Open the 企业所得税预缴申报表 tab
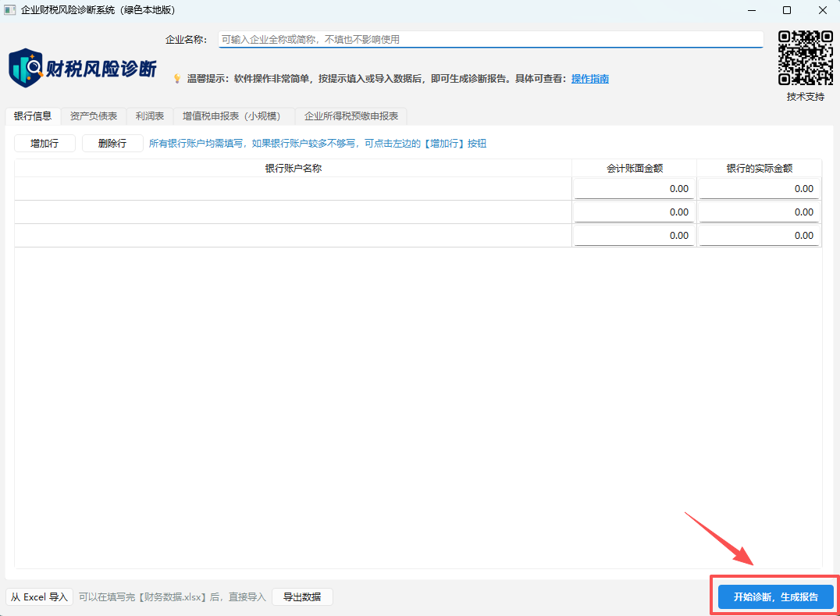This screenshot has height=616, width=840. click(351, 116)
